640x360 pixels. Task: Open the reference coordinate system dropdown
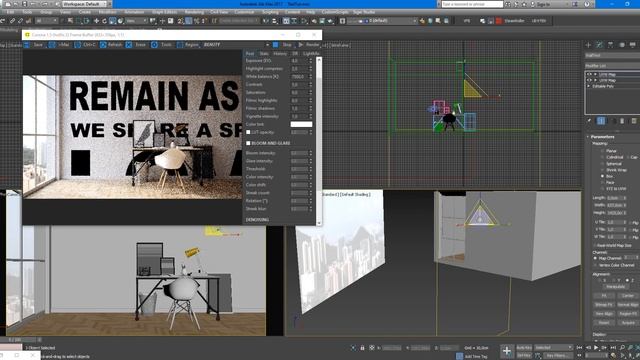tap(136, 21)
